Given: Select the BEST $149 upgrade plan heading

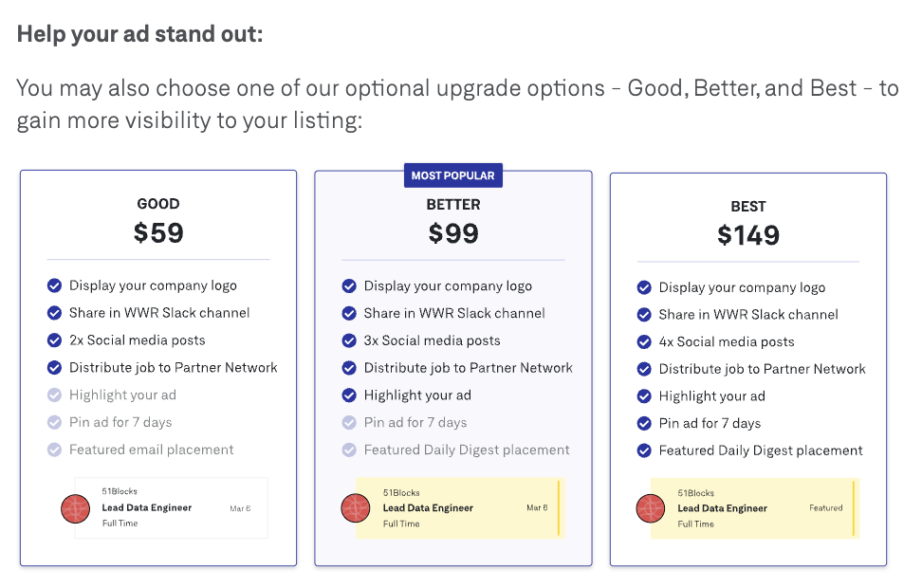Looking at the screenshot, I should tap(748, 224).
